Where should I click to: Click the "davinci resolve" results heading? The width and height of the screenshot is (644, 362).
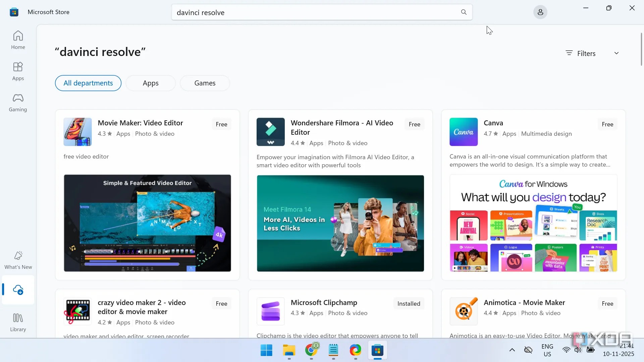point(100,52)
